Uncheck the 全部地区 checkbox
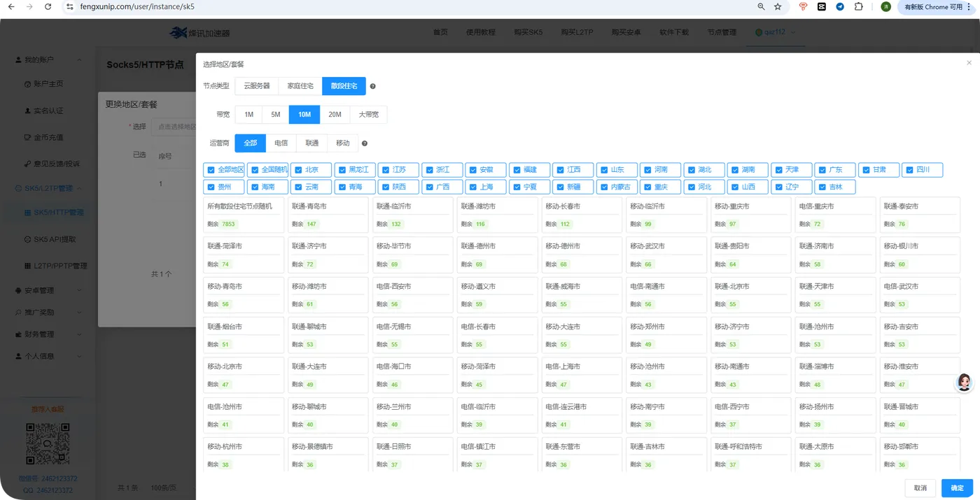This screenshot has height=500, width=980. click(x=211, y=170)
